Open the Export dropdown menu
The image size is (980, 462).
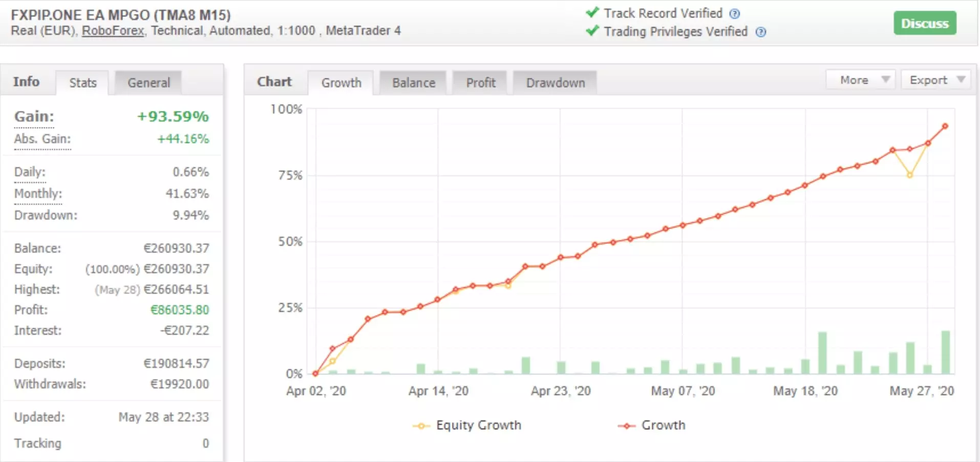coord(935,80)
